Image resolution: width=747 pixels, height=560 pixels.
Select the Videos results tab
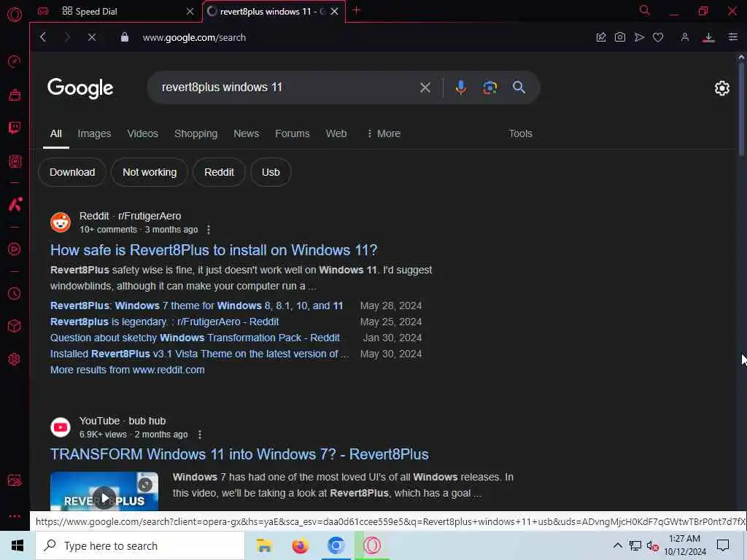coord(142,134)
